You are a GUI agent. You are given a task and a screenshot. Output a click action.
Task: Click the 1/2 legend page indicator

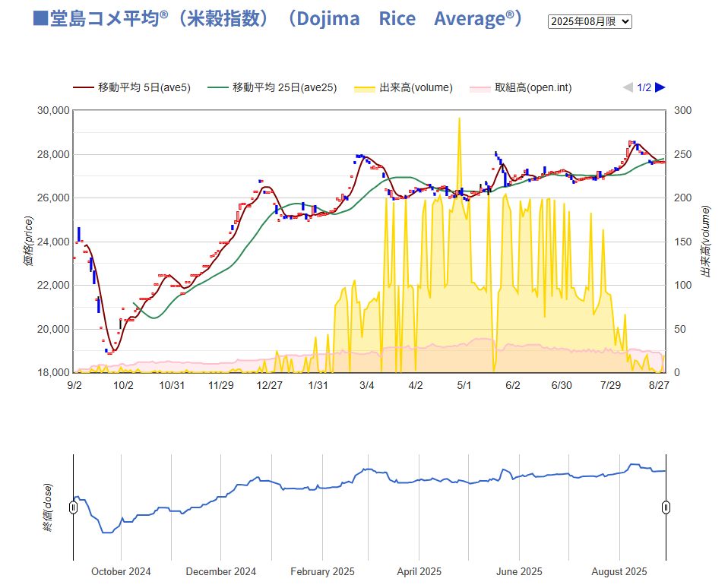click(x=644, y=87)
